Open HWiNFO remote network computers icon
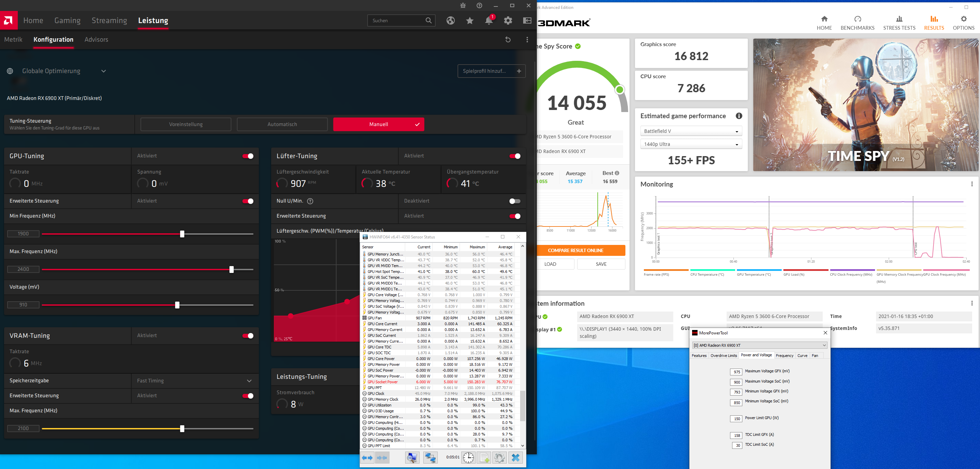980x469 pixels. tap(430, 458)
